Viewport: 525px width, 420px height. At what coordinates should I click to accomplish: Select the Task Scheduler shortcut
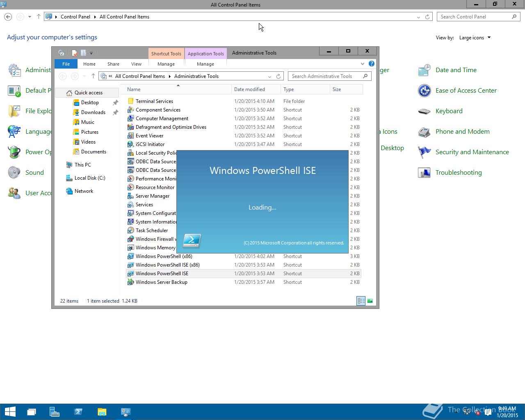(x=151, y=231)
